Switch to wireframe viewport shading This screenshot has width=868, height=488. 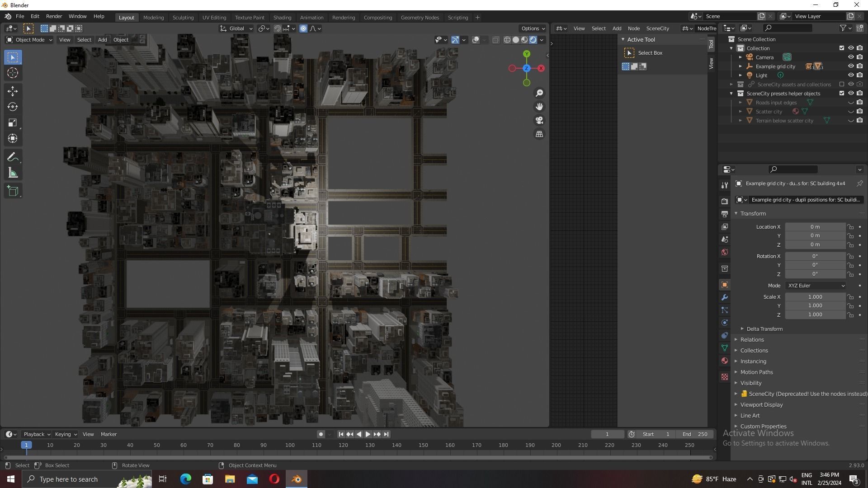pos(507,40)
